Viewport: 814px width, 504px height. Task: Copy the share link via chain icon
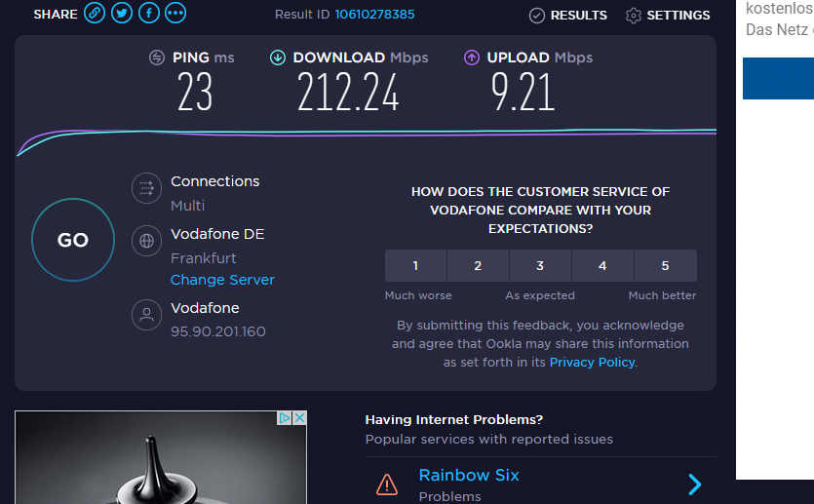click(x=95, y=13)
